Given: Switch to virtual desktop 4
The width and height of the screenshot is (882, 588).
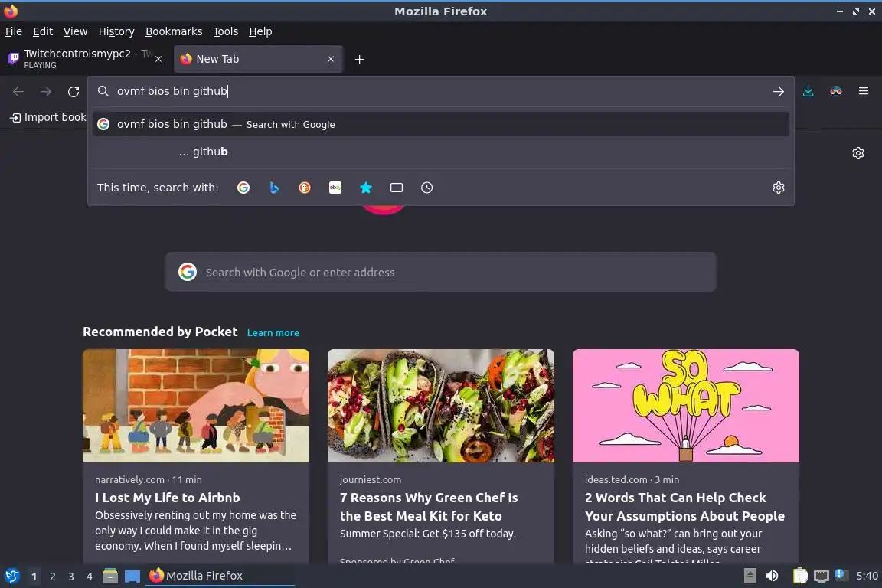Looking at the screenshot, I should tap(90, 577).
